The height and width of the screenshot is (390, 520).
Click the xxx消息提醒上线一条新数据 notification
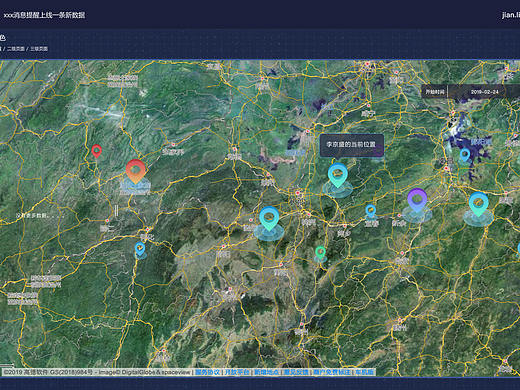pyautogui.click(x=44, y=15)
